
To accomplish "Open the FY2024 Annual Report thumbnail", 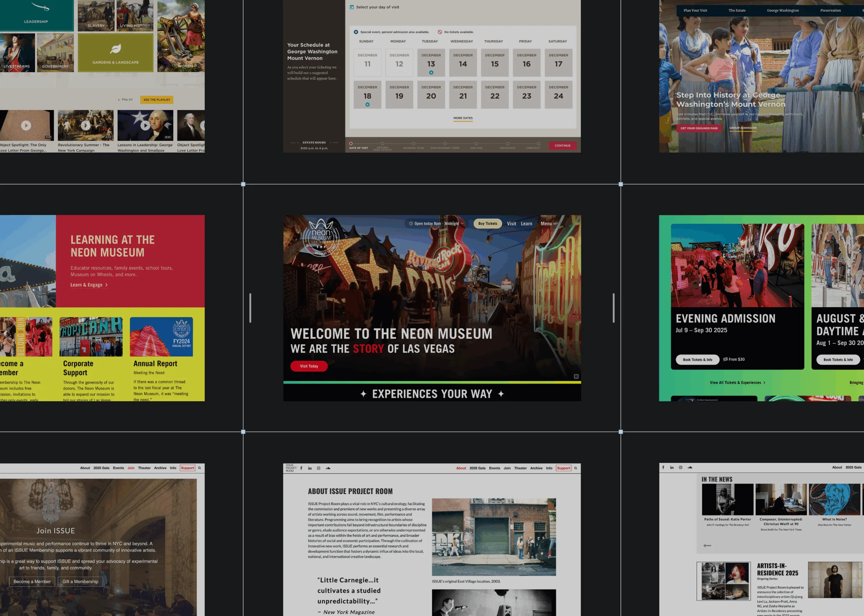I will (161, 337).
